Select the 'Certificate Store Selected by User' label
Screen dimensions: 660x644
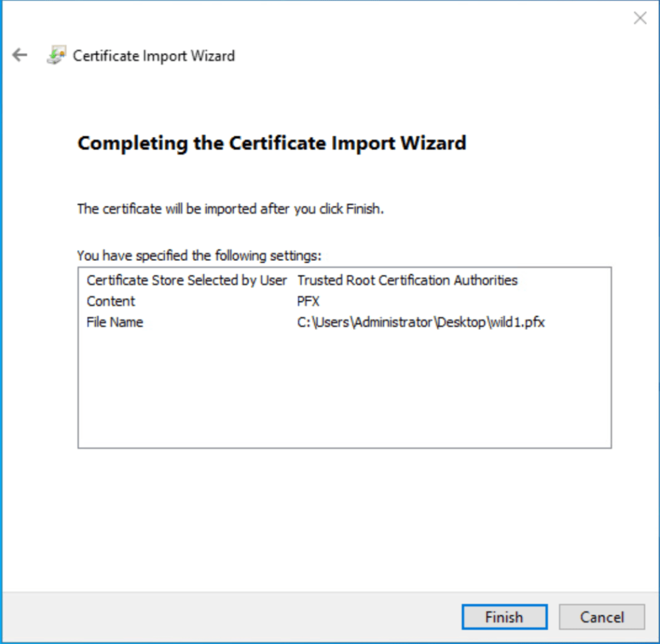click(x=186, y=280)
